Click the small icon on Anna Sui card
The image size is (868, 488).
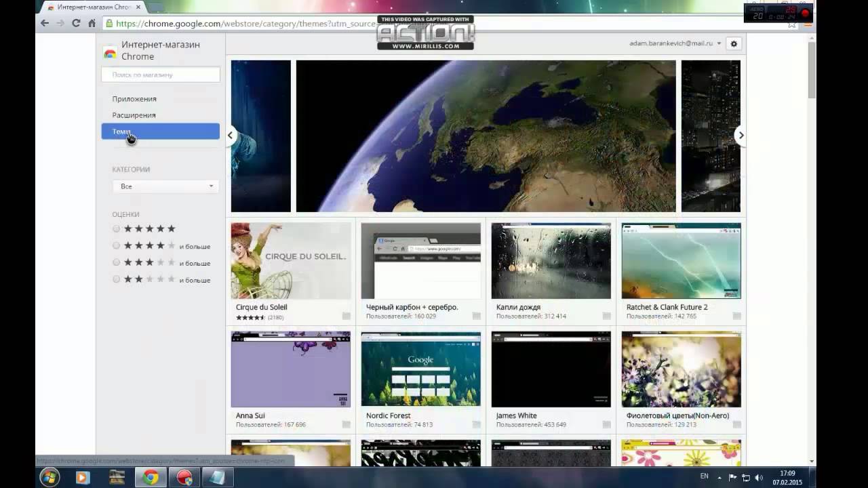[x=347, y=425]
